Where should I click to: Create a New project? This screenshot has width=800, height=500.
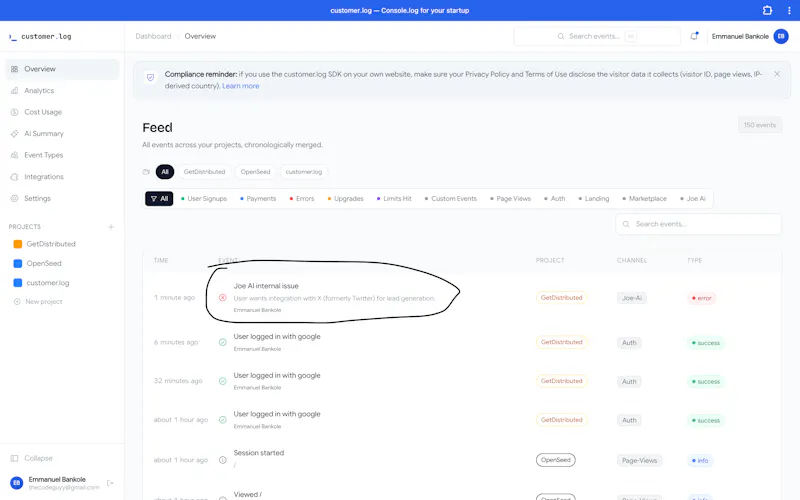coord(38,302)
